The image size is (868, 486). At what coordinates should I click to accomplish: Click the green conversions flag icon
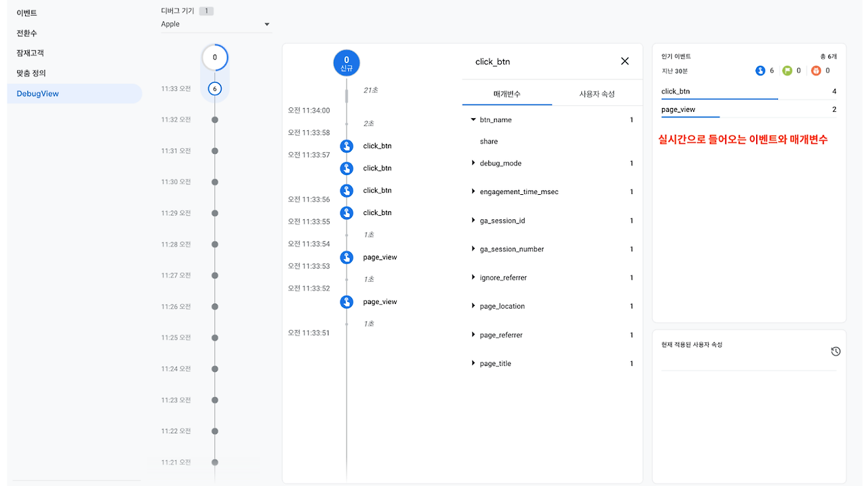pos(787,71)
